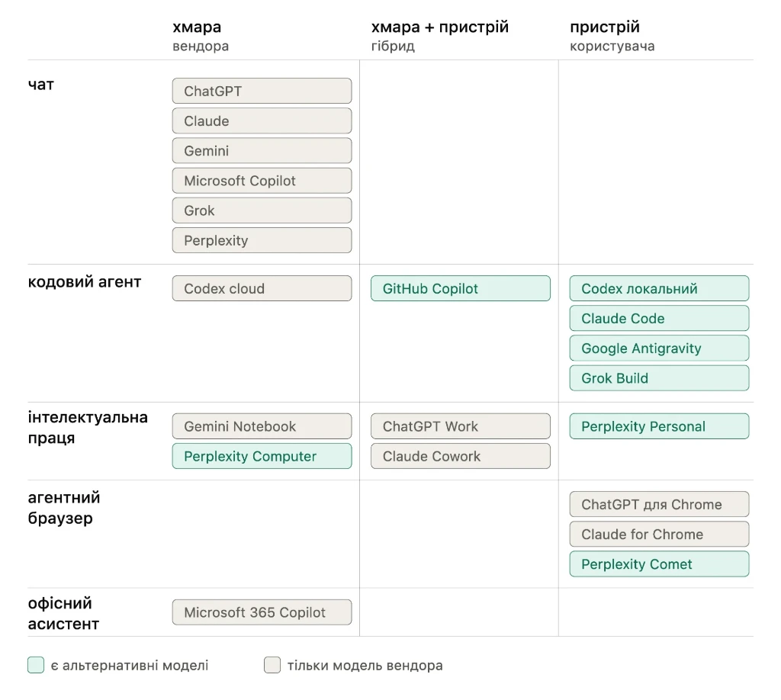This screenshot has width=781, height=700.
Task: Click the Grok chat box
Action: tap(262, 210)
